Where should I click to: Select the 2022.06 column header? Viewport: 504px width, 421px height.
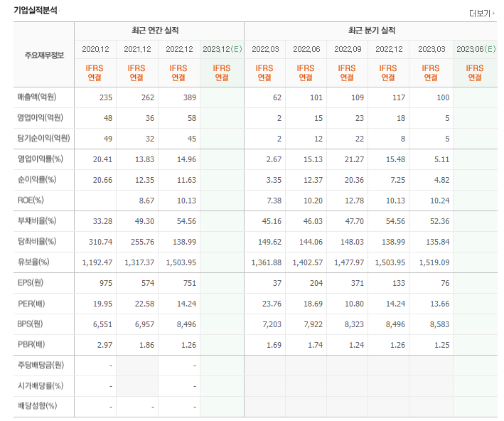point(306,49)
